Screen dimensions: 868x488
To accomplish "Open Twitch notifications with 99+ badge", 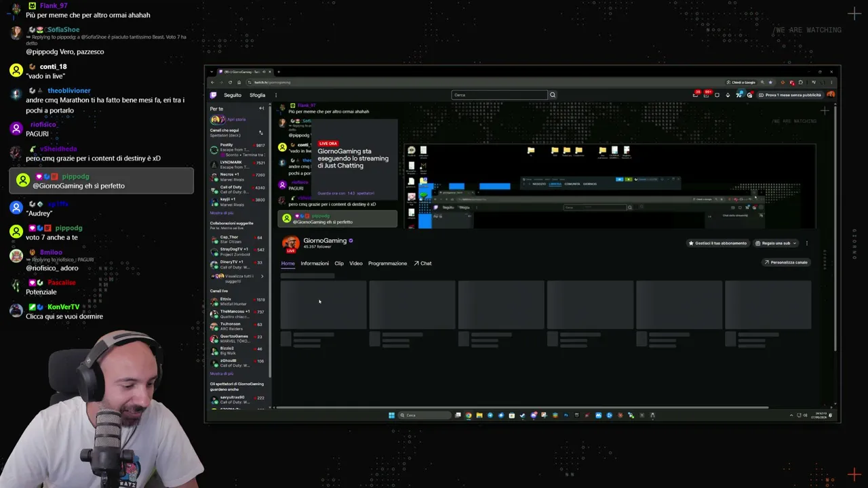I will pyautogui.click(x=707, y=95).
